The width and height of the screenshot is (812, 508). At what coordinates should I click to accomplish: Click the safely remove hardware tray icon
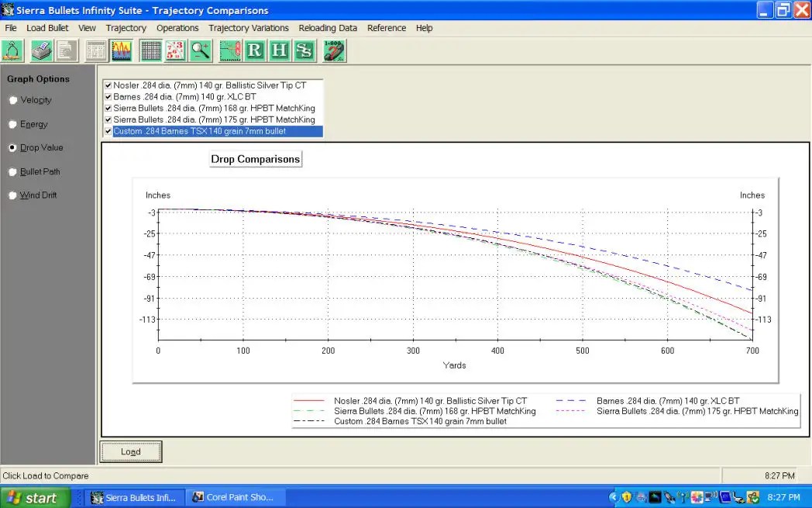pos(738,498)
